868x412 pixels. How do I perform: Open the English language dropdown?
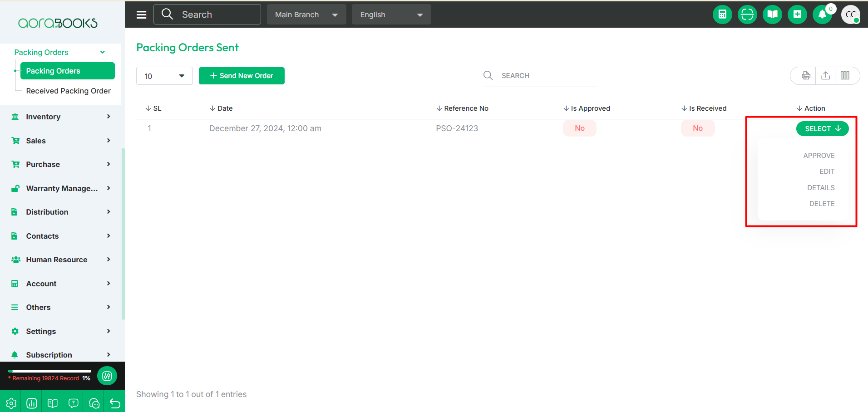[391, 15]
